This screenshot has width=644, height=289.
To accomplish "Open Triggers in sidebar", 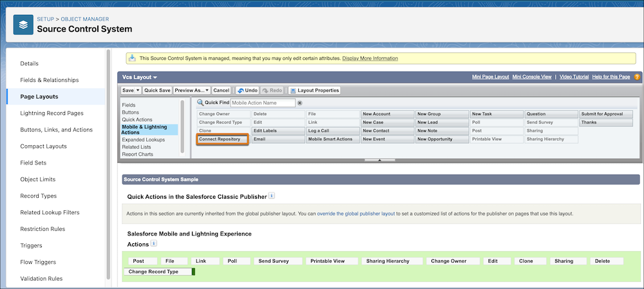I will click(31, 245).
